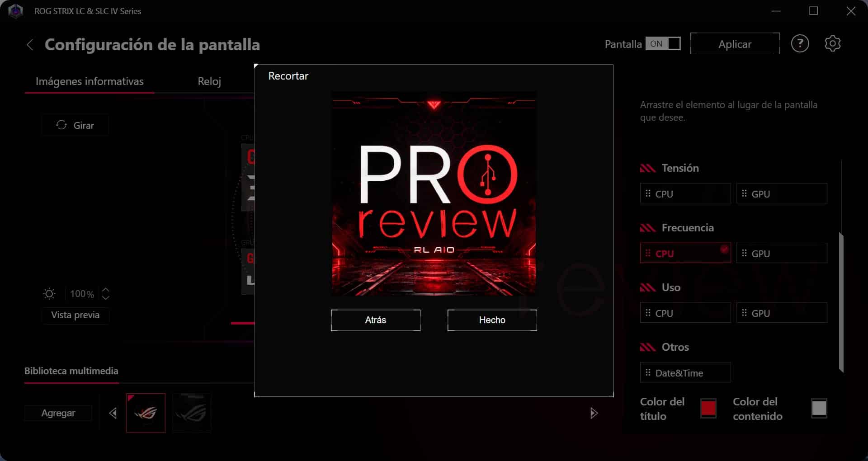
Task: Go back using the arrow beside Configuración de la pantalla
Action: pyautogui.click(x=30, y=45)
